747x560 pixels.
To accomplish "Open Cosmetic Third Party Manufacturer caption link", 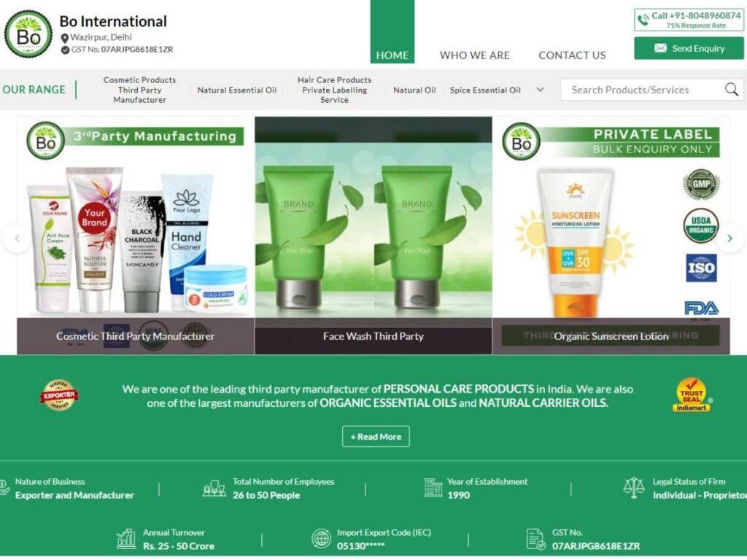I will pos(135,336).
